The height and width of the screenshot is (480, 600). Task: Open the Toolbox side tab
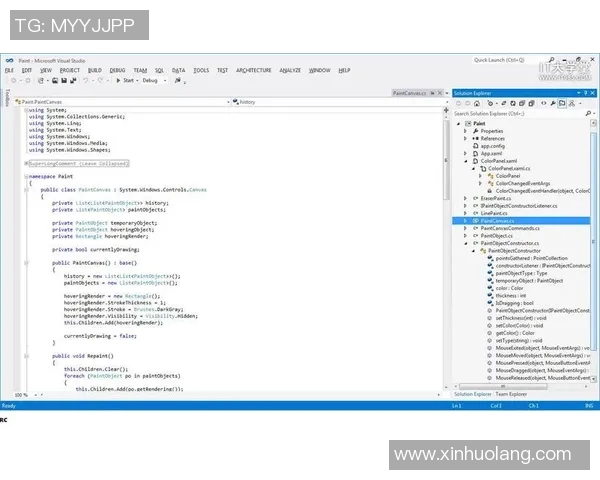(x=7, y=98)
